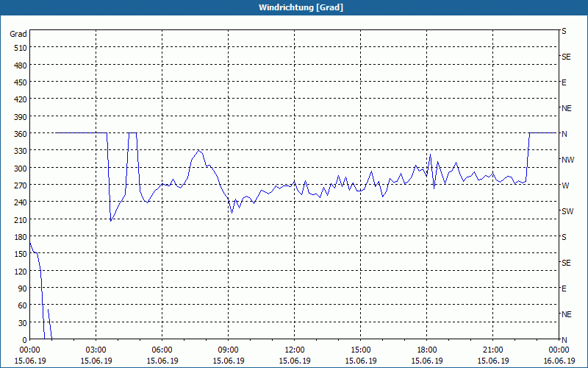Select the 'E' compass label at 90 level
This screenshot has width=588, height=368.
[564, 289]
